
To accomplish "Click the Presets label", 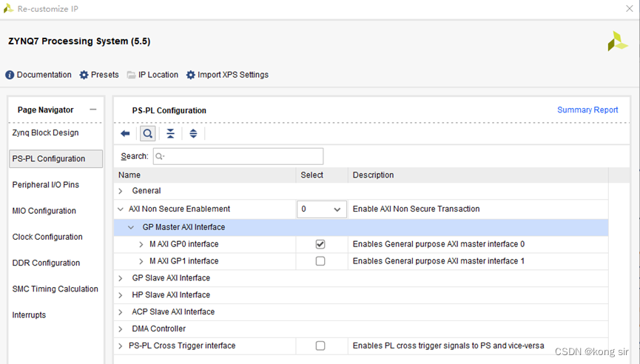I will [x=105, y=75].
